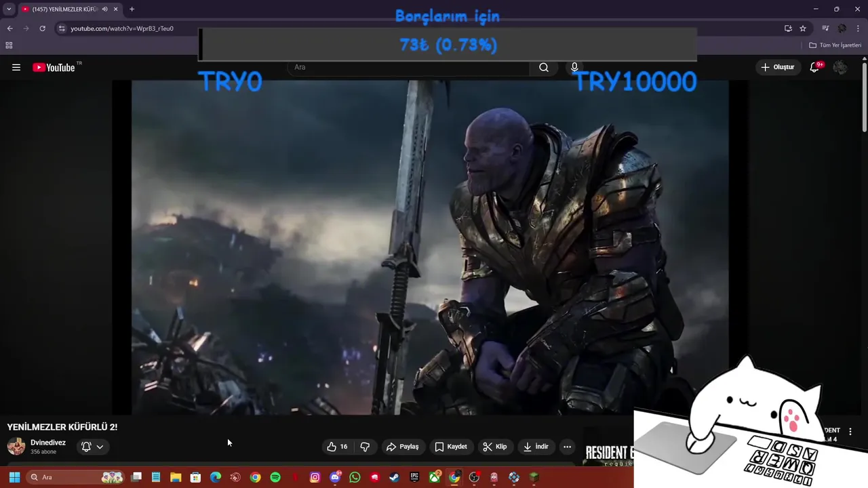Open Tüm Yer İşaretleri bookmarks folder

click(835, 45)
